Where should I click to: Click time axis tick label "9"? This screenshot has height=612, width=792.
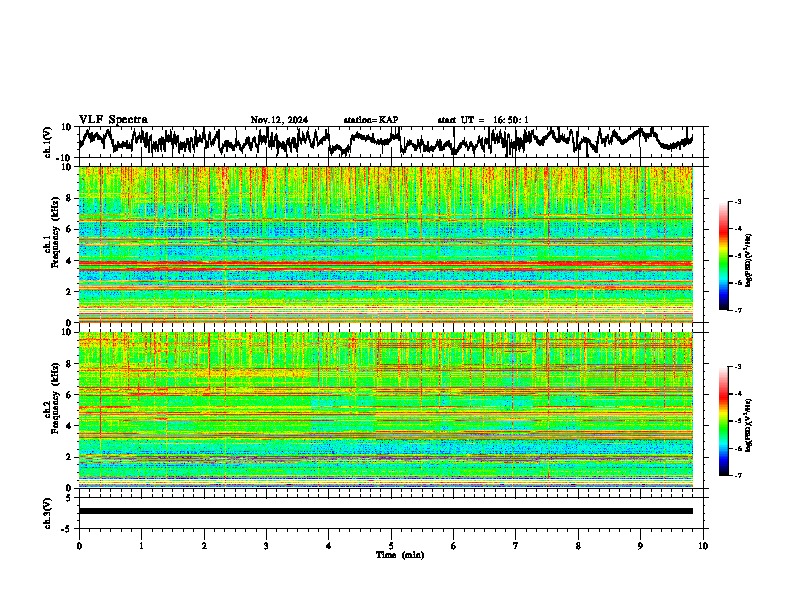coord(640,546)
